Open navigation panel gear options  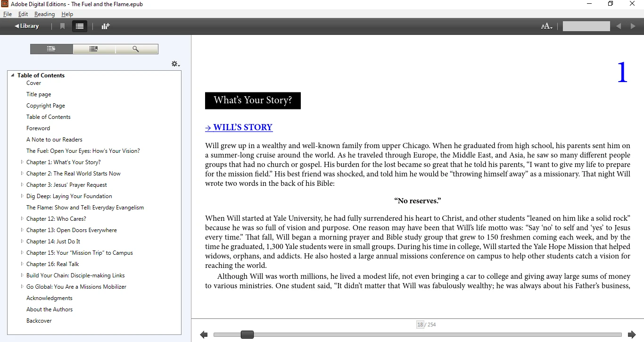pos(175,64)
